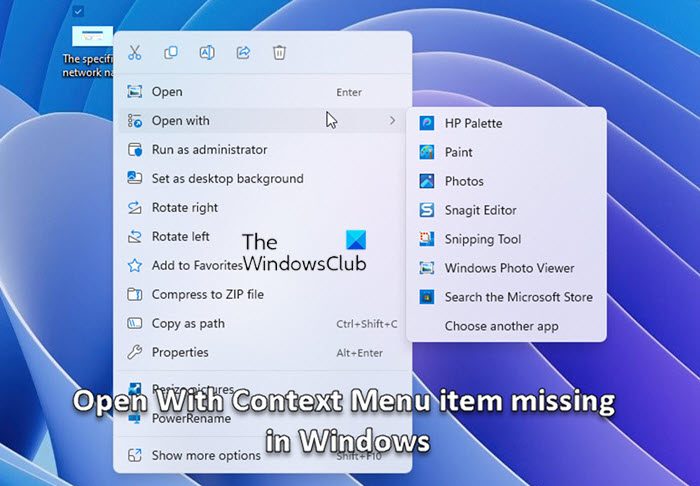
Task: Click the star icon for Add to Favorites
Action: [135, 266]
